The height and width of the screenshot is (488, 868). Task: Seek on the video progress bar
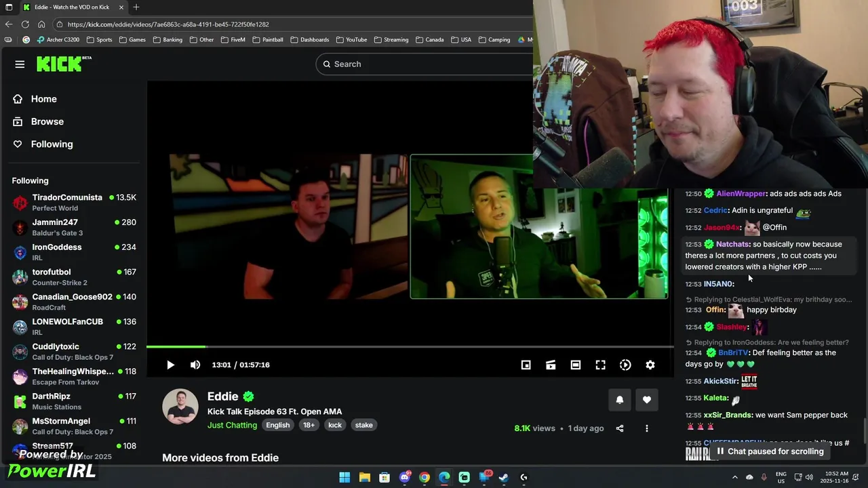[x=410, y=347]
